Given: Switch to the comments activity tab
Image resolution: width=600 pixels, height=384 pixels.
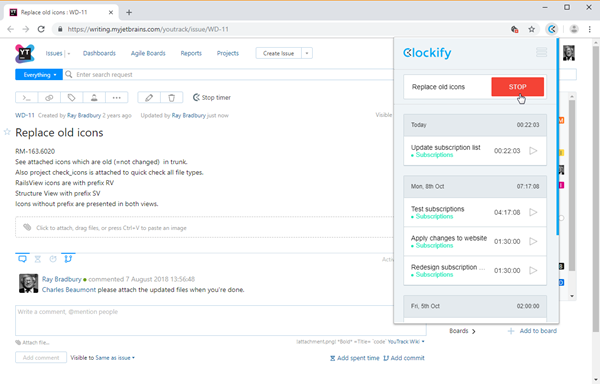Looking at the screenshot, I should pyautogui.click(x=23, y=259).
